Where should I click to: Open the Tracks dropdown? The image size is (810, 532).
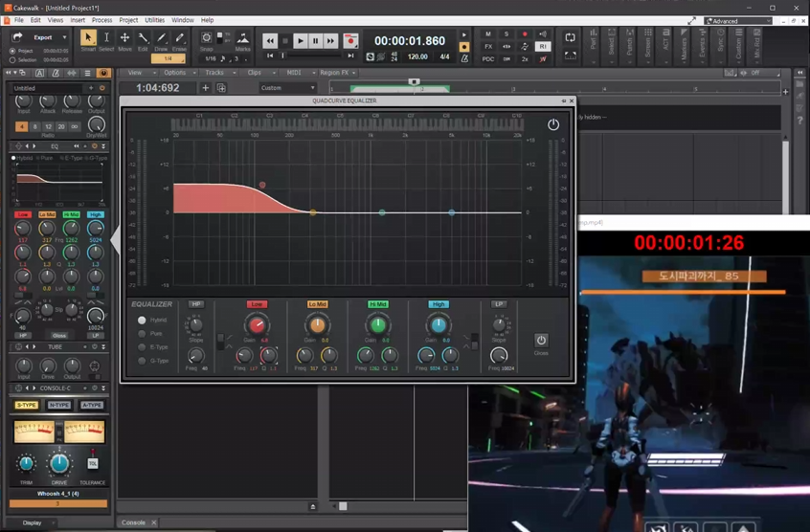[217, 73]
